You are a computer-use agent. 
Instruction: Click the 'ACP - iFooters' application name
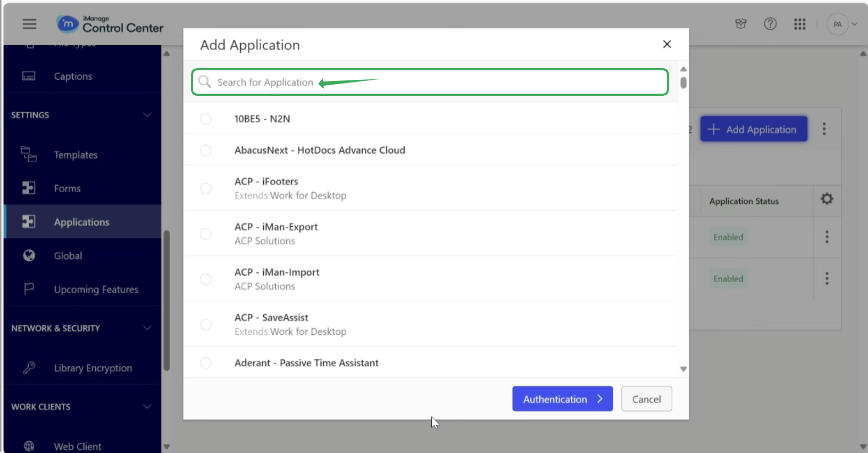pos(266,182)
